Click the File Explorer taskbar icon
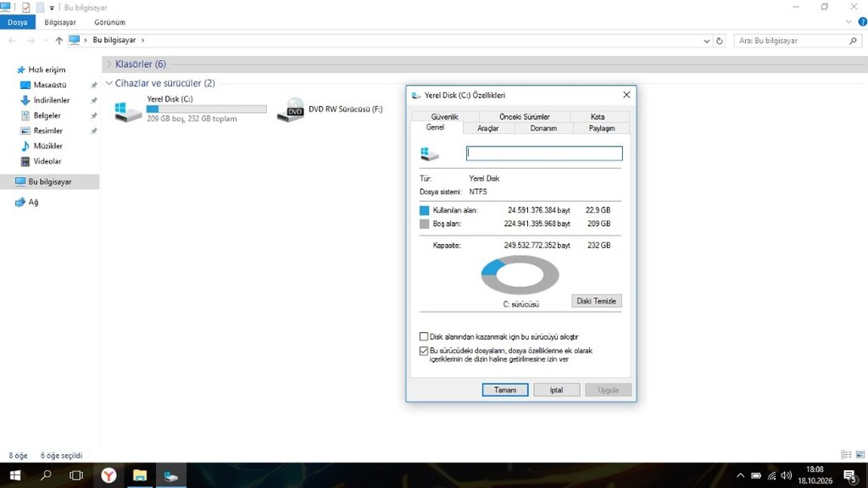 pyautogui.click(x=140, y=475)
